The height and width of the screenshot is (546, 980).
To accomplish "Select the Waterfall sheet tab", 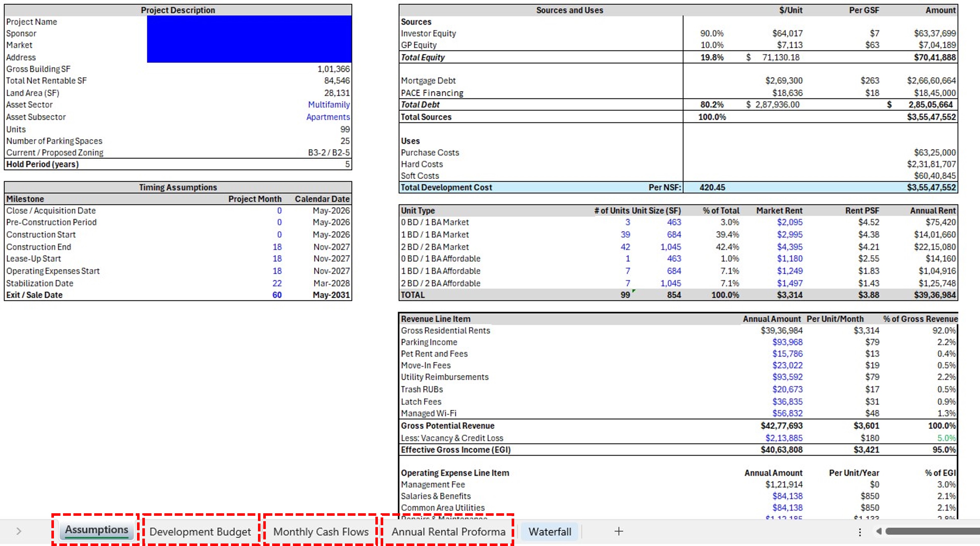I will (x=549, y=532).
